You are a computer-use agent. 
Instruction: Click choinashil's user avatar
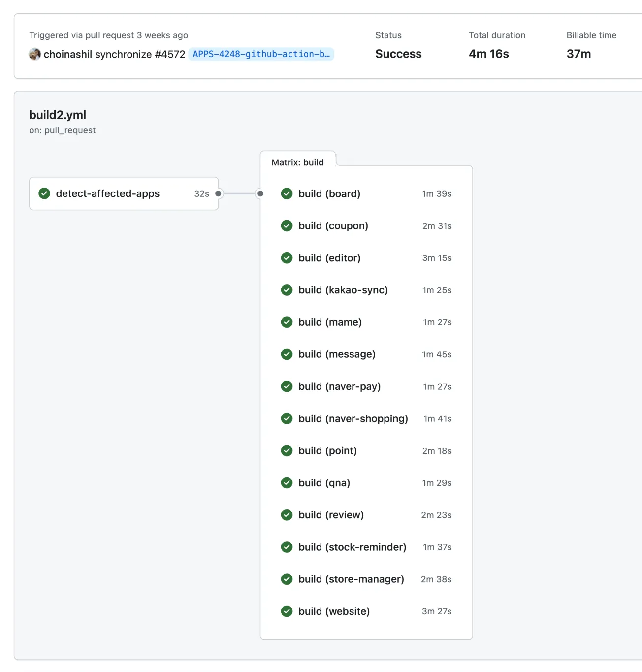34,54
